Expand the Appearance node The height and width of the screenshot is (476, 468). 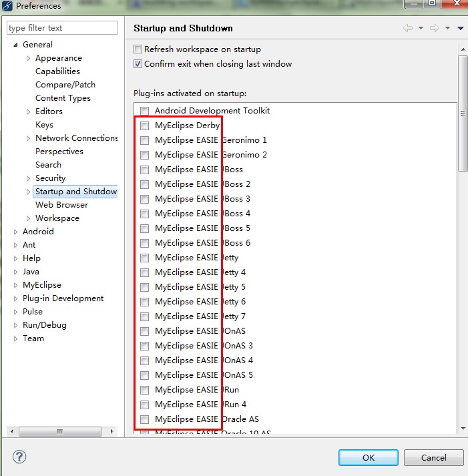[x=28, y=58]
